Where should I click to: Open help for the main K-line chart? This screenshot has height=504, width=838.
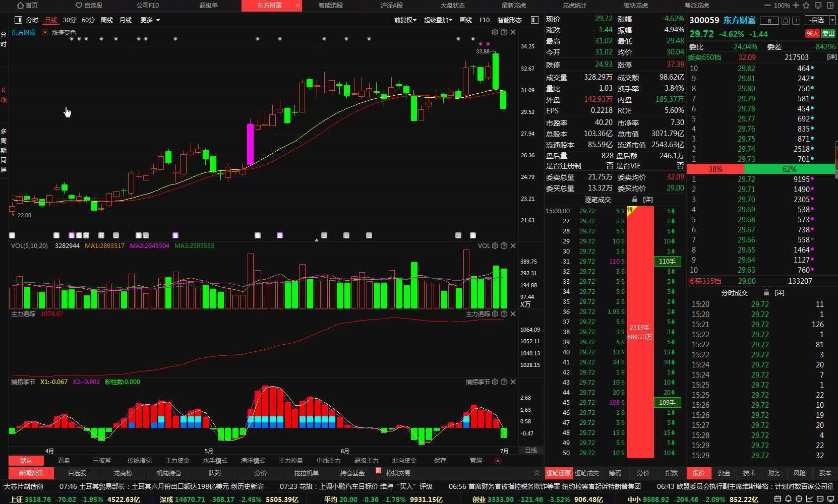[x=504, y=32]
